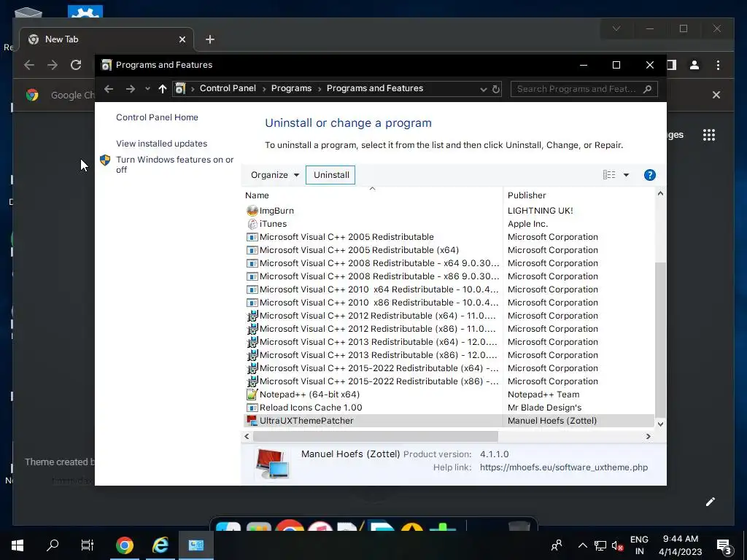
Task: Click the Apple Inc. publisher cell
Action: pos(527,224)
